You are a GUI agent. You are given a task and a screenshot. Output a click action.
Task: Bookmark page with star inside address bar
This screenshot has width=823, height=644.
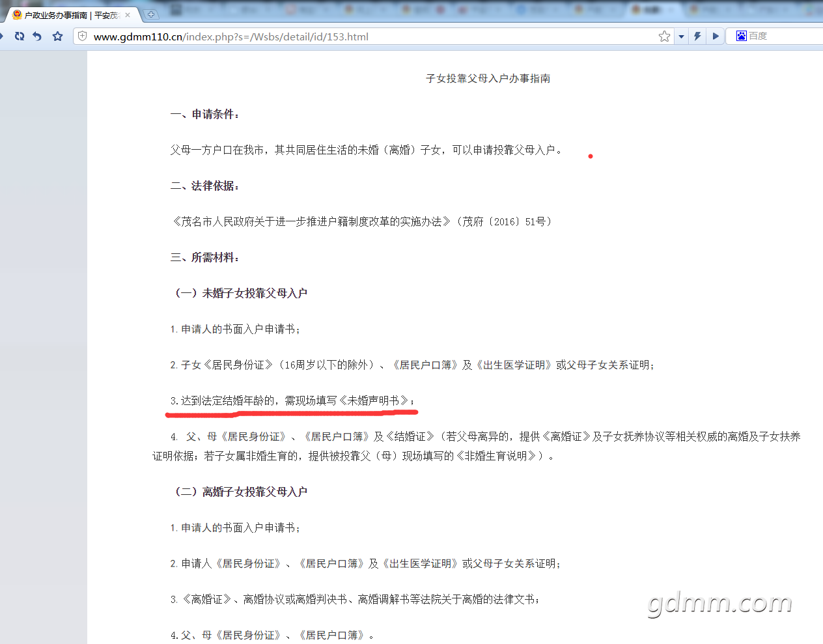[664, 36]
